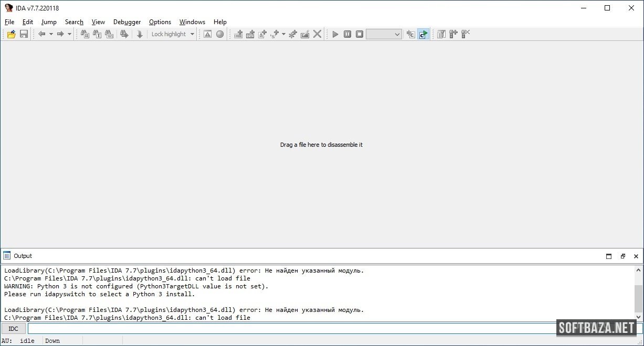Click the 'Down' status bar entry
Image resolution: width=644 pixels, height=346 pixels.
52,341
